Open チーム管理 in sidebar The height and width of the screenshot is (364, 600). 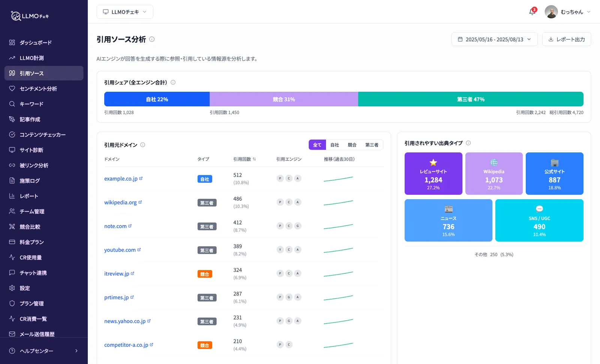44,212
